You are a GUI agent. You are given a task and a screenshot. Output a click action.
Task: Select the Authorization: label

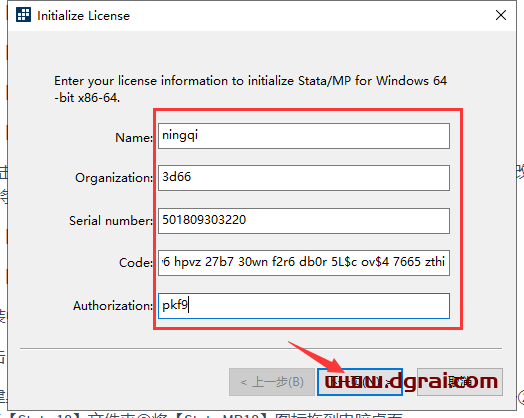[113, 306]
